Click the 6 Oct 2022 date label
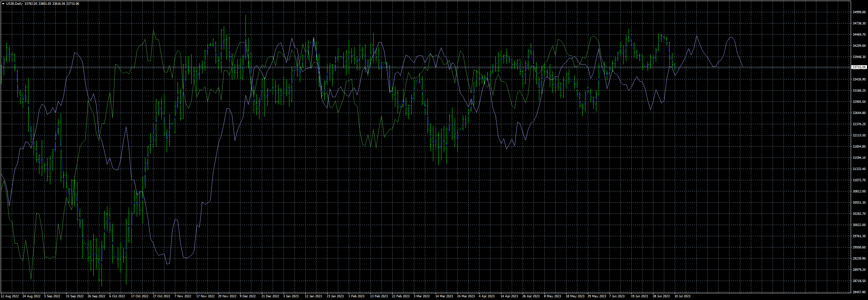The height and width of the screenshot is (300, 868). [117, 296]
